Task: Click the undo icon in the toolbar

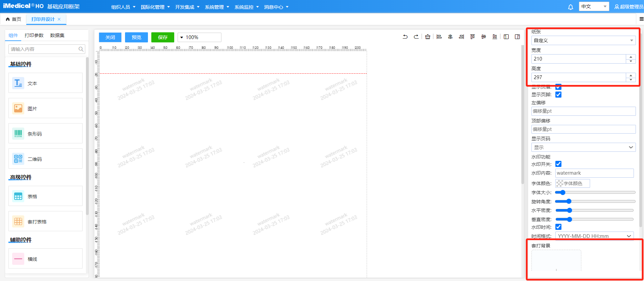Action: [x=405, y=37]
